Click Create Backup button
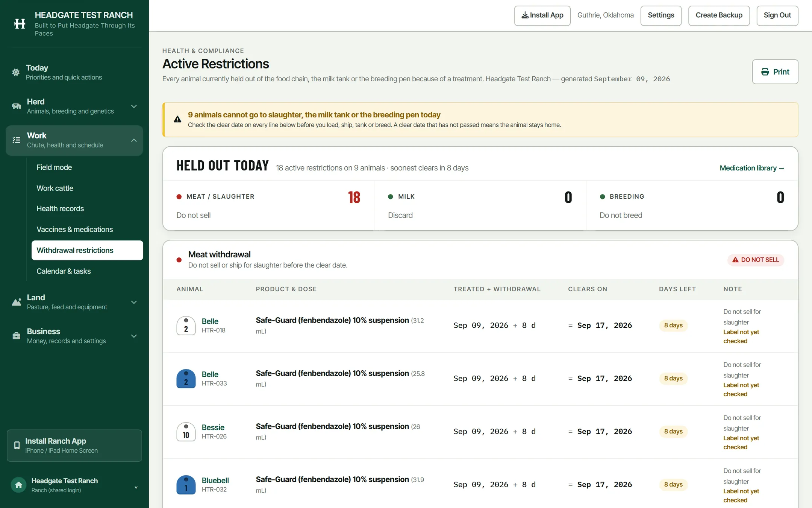Viewport: 812px width, 508px height. 719,15
